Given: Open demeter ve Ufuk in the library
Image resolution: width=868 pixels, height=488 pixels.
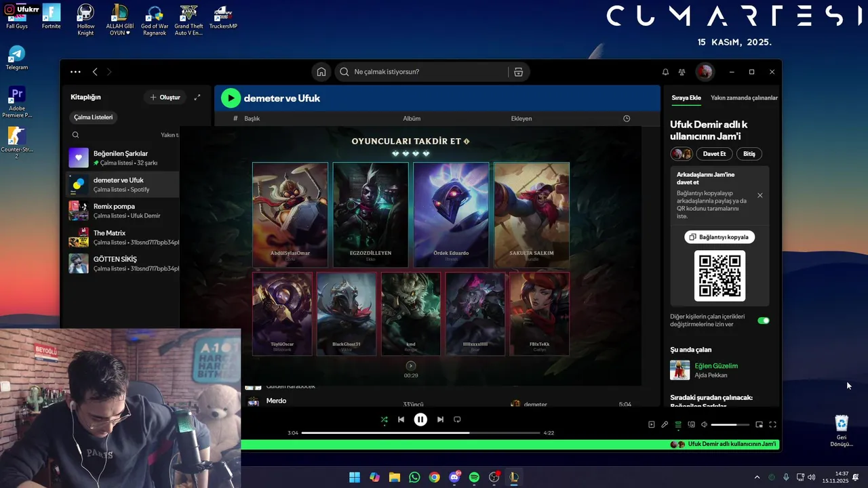Looking at the screenshot, I should click(x=122, y=184).
